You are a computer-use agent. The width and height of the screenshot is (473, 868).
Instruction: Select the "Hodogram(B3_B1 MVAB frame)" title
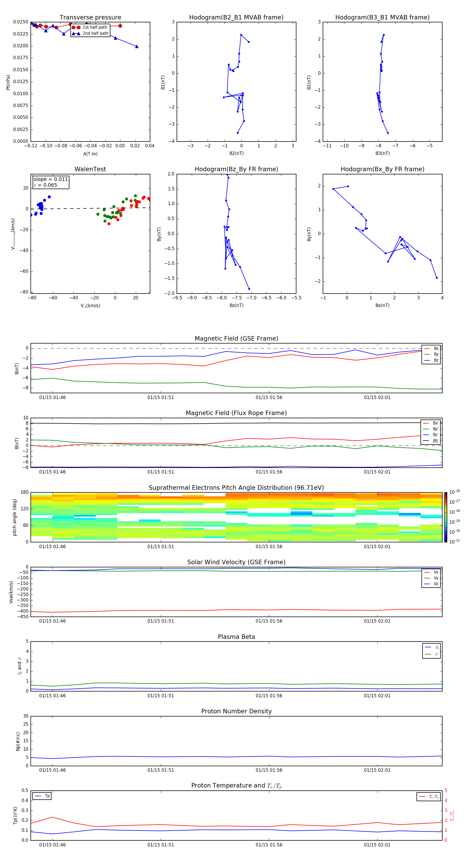(x=382, y=18)
